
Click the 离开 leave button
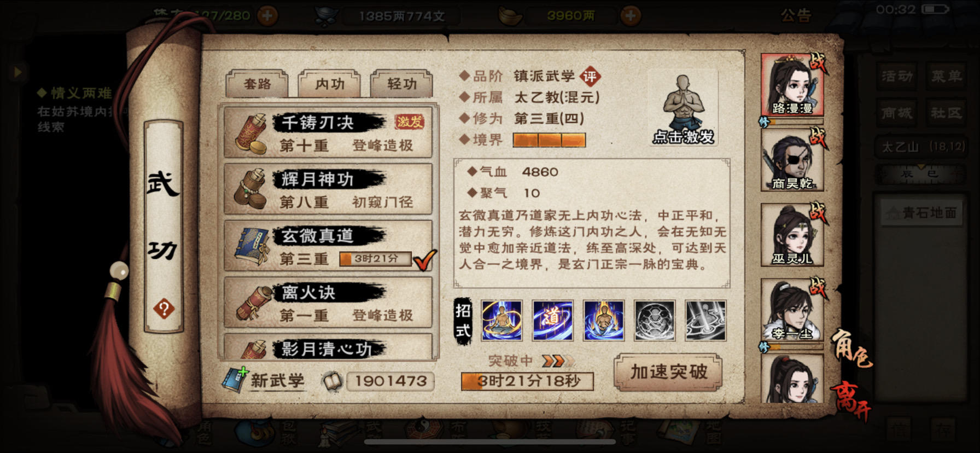pyautogui.click(x=851, y=402)
